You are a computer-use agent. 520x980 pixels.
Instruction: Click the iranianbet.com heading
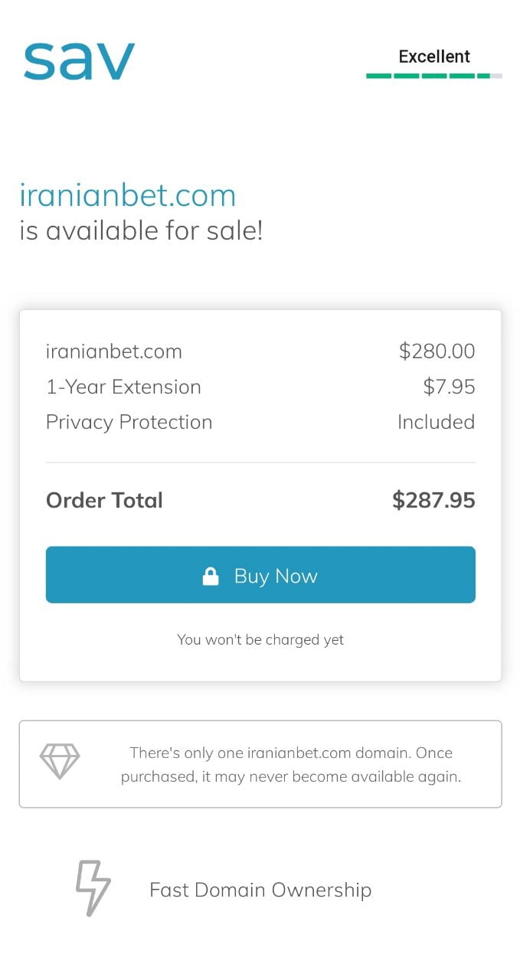[x=128, y=195]
